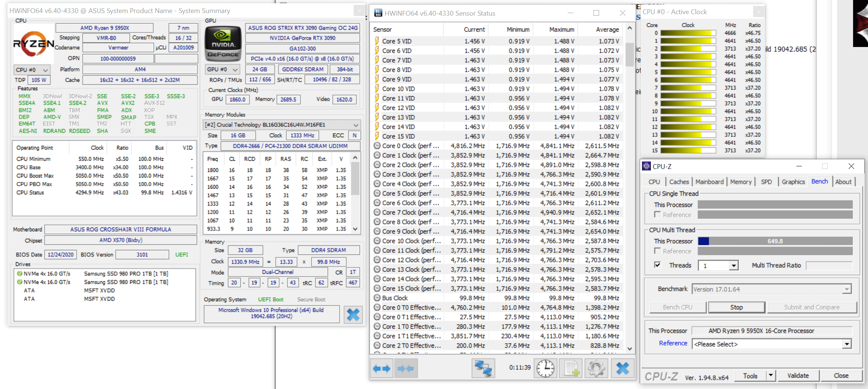Click clock icon beside Core 0 Clock row
This screenshot has width=868, height=389.
click(x=377, y=146)
